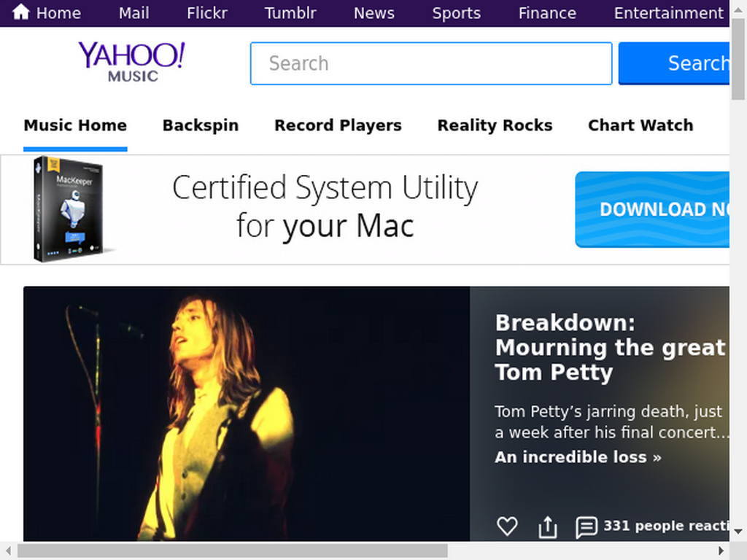Open comments speech bubble icon
This screenshot has width=747, height=560.
[x=586, y=527]
